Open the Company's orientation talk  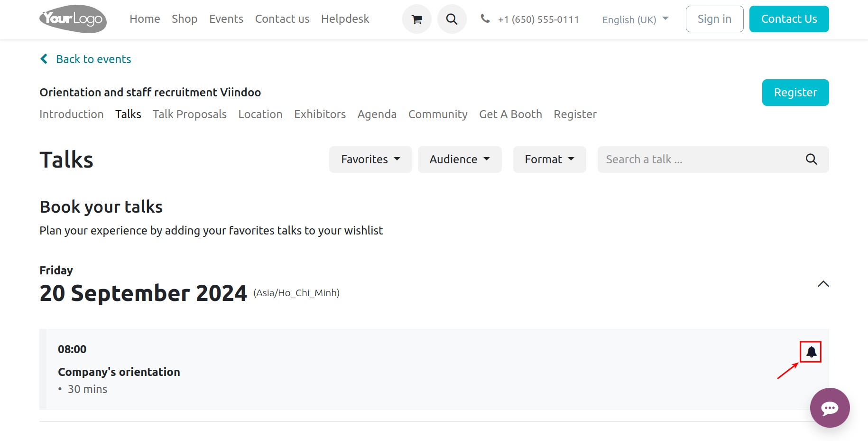119,372
